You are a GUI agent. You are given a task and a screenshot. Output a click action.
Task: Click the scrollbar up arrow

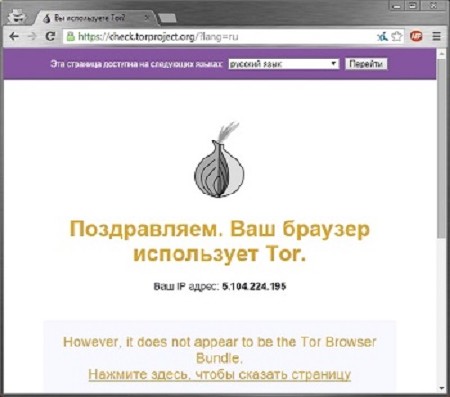tap(442, 53)
